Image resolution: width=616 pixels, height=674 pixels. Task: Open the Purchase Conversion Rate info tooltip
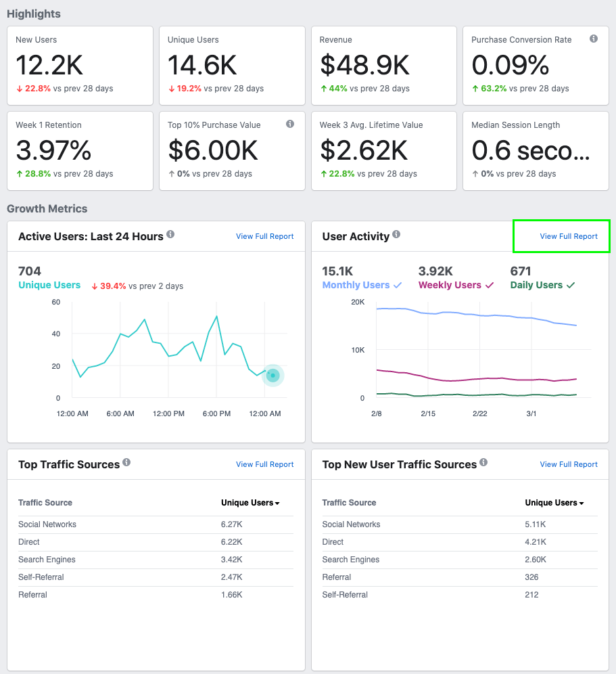593,39
